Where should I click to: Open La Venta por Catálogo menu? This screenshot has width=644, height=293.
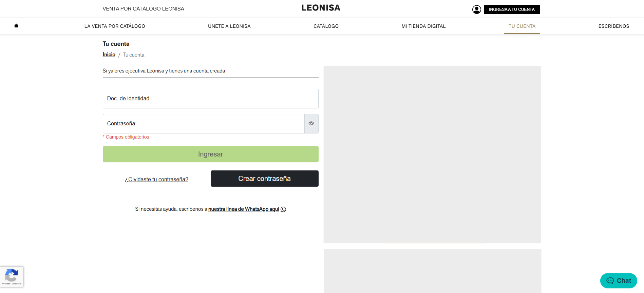[x=115, y=26]
